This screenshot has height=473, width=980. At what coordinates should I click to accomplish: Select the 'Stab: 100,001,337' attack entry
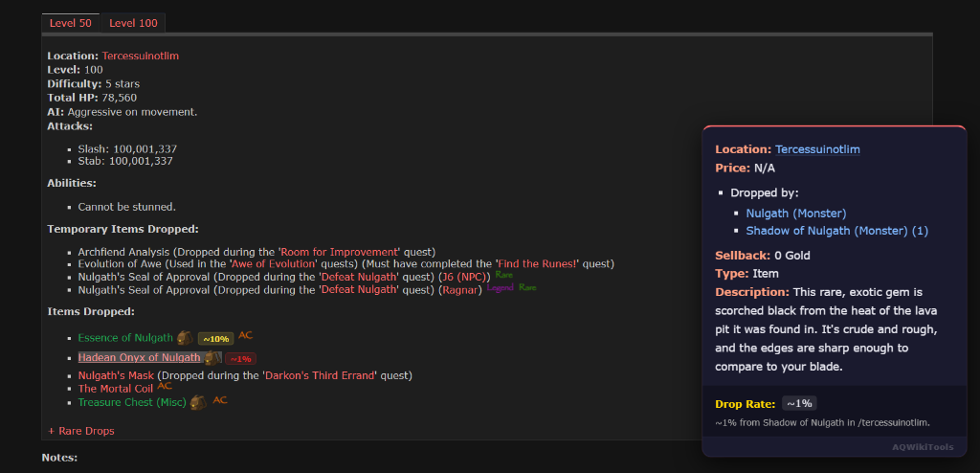coord(125,162)
